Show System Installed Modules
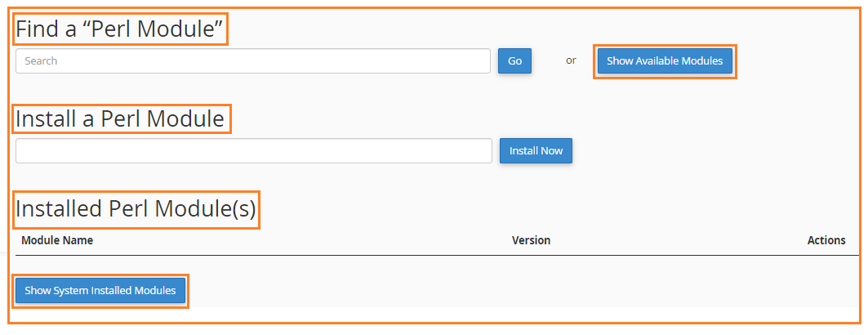 pyautogui.click(x=100, y=291)
